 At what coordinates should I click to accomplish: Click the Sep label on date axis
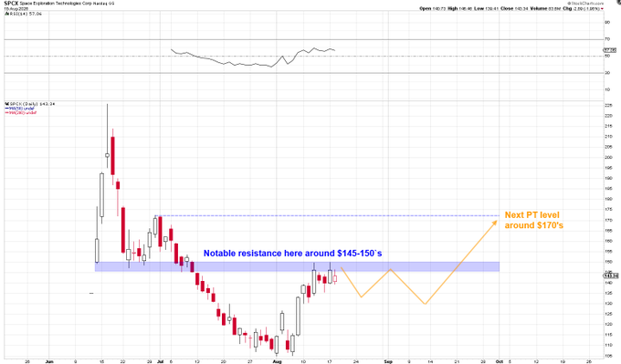[x=388, y=361]
